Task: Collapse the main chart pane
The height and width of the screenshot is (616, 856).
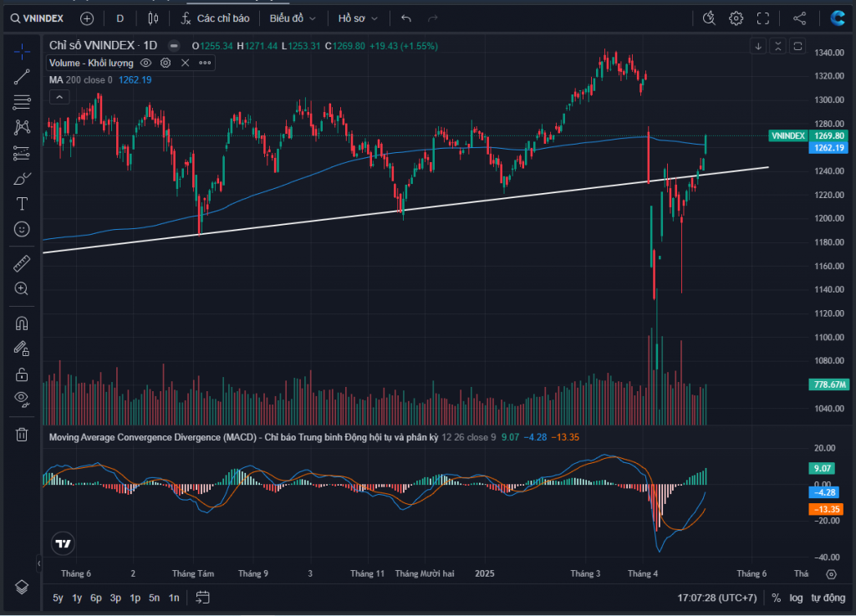Action: [x=778, y=46]
